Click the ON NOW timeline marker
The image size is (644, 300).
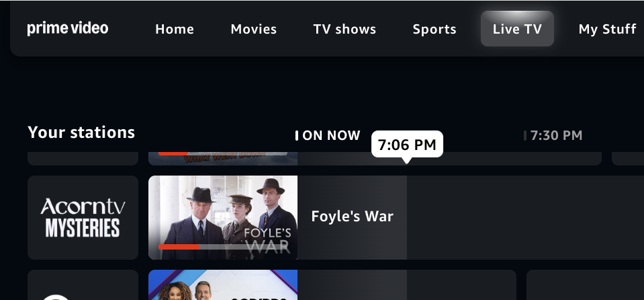click(328, 135)
